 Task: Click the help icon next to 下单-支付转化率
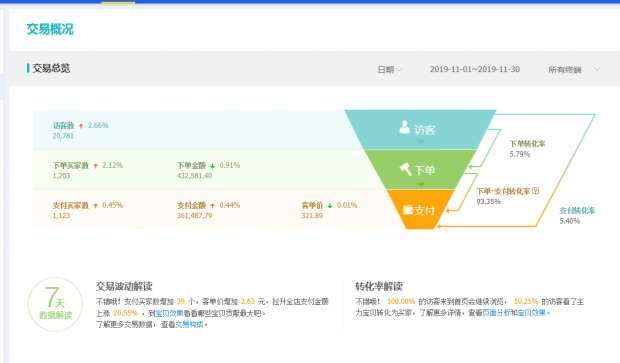pos(536,191)
